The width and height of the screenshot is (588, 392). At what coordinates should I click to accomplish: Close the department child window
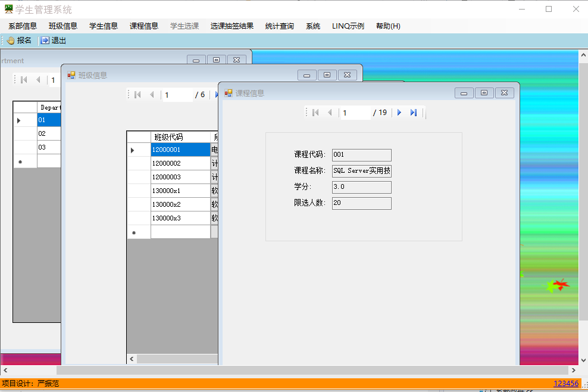[x=237, y=60]
